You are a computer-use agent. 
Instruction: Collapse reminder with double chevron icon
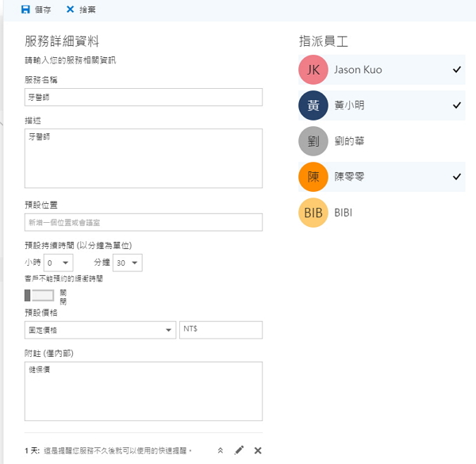(x=221, y=450)
